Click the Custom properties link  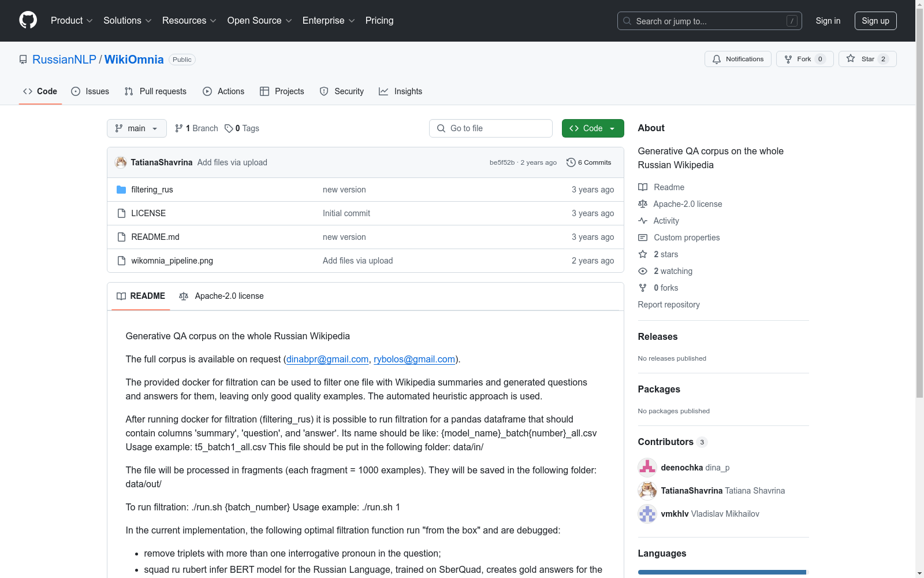(x=687, y=238)
